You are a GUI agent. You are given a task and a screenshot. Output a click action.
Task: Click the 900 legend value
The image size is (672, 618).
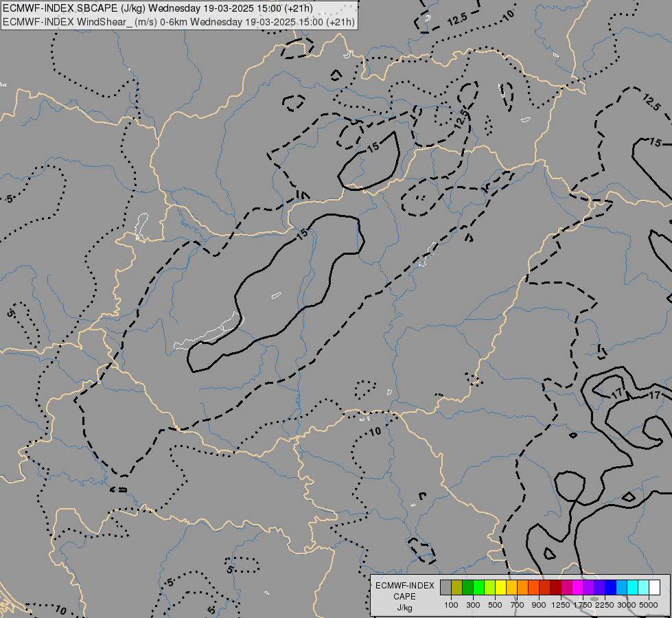[539, 605]
